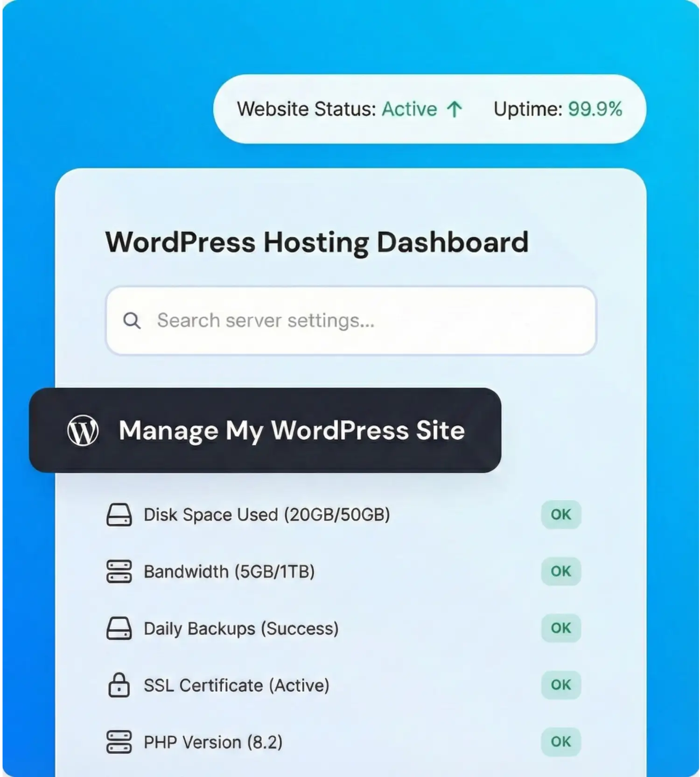This screenshot has height=777, width=700.
Task: Select the Bandwidth (5GB/1TB) text
Action: coord(229,572)
